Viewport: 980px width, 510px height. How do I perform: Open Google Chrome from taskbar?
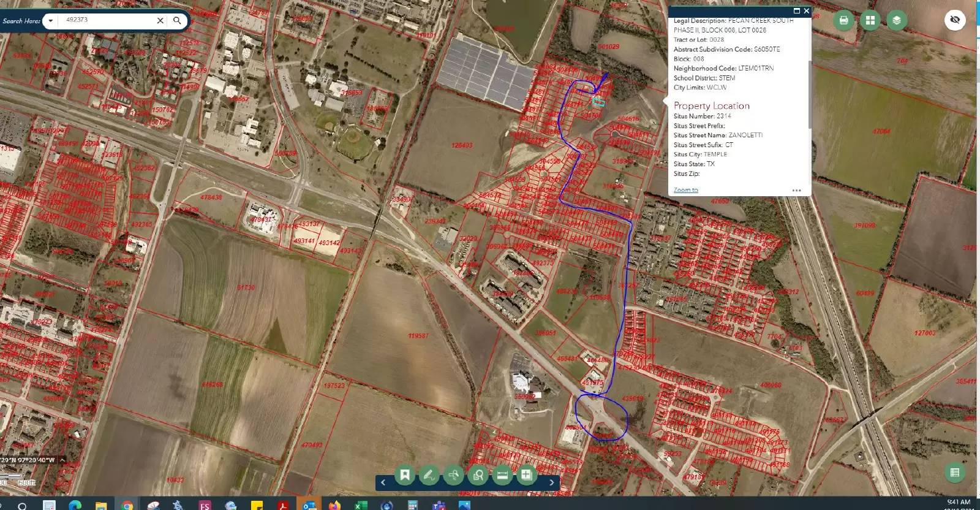point(127,504)
